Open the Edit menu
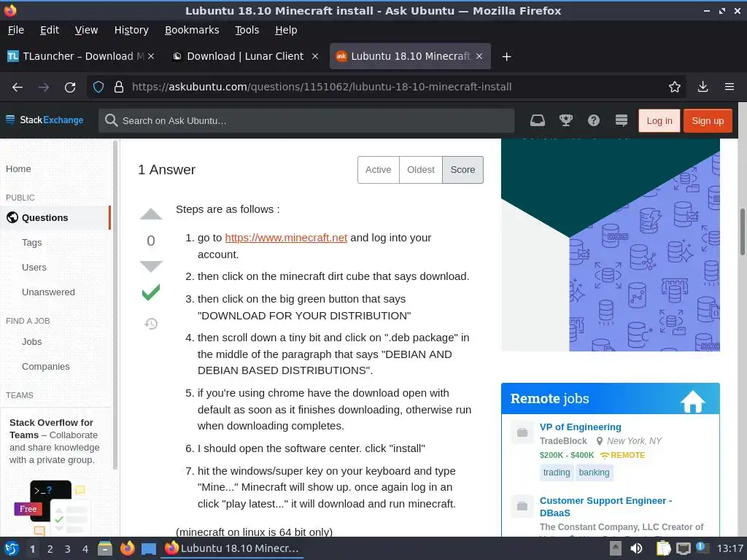747x560 pixels. pyautogui.click(x=50, y=30)
